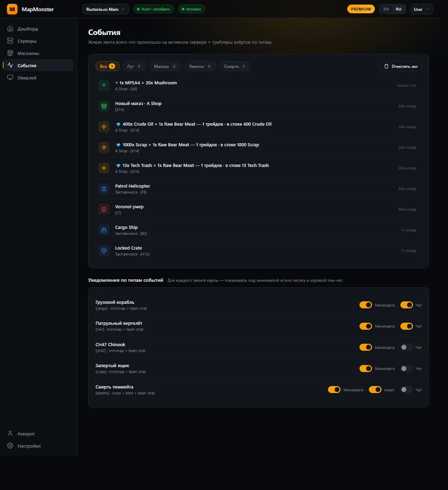Click the Patrol Helicopter event icon

click(x=104, y=189)
